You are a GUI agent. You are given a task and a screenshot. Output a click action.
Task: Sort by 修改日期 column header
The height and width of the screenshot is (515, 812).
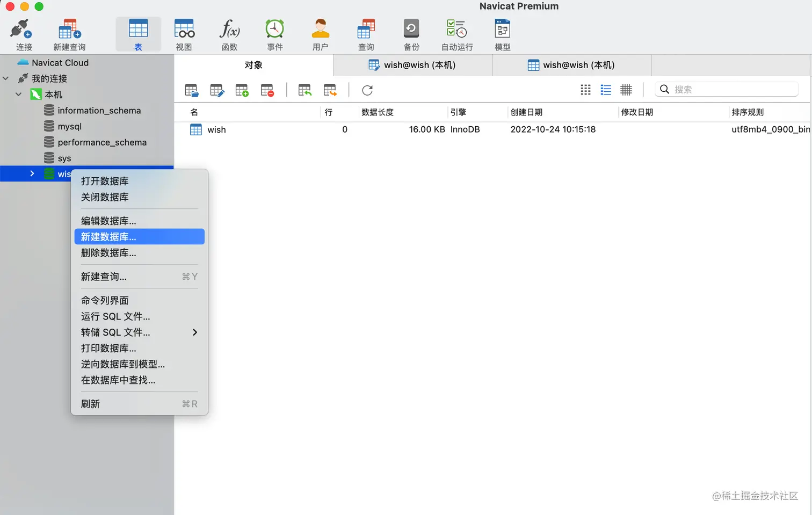(673, 112)
